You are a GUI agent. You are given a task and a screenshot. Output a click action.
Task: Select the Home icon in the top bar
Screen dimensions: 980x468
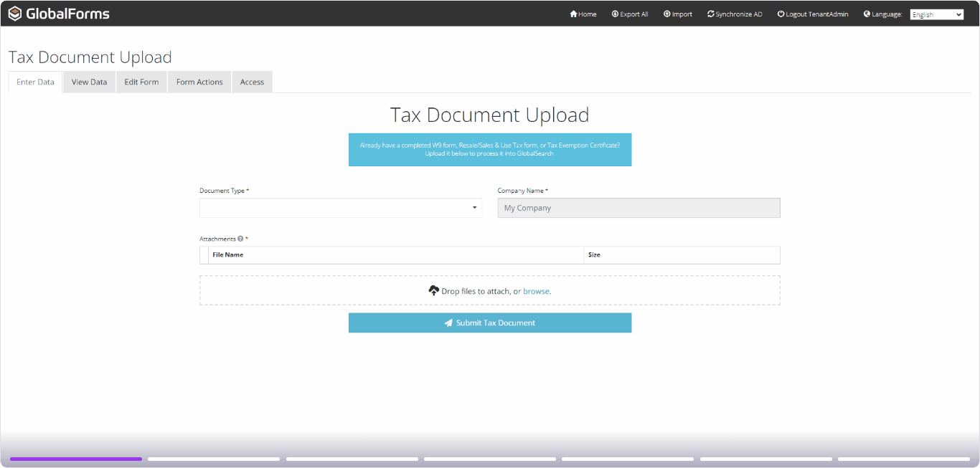click(x=573, y=14)
